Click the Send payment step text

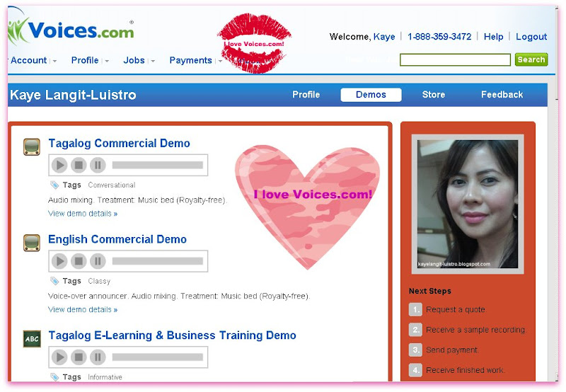[x=452, y=350]
